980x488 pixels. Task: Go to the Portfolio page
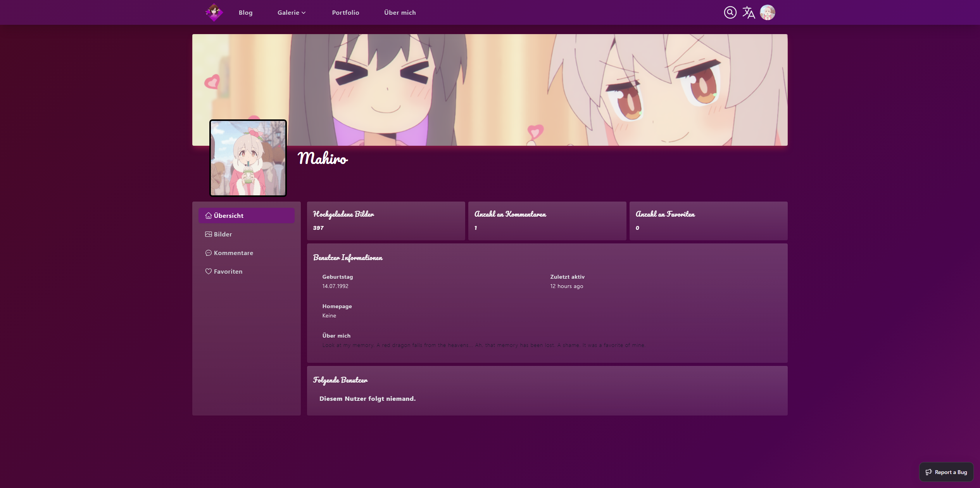[x=345, y=12]
